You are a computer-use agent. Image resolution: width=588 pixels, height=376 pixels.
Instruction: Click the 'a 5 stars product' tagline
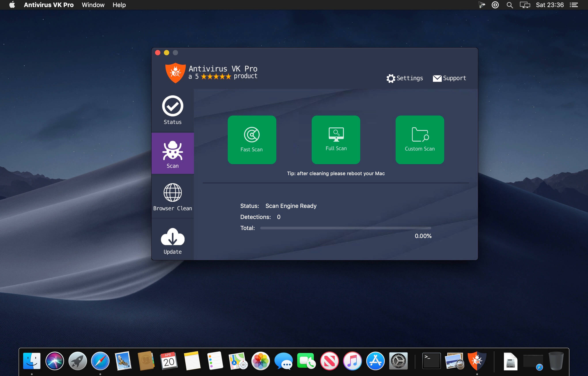(x=223, y=76)
